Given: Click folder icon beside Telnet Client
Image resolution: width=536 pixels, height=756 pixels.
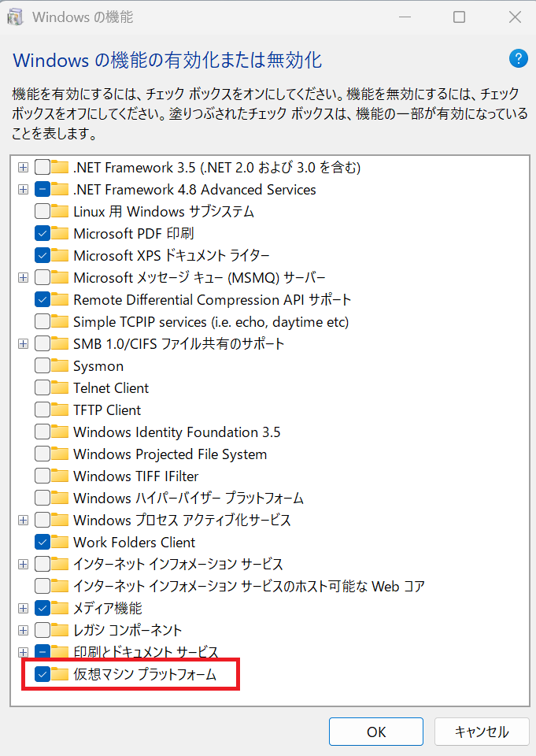Looking at the screenshot, I should [60, 388].
